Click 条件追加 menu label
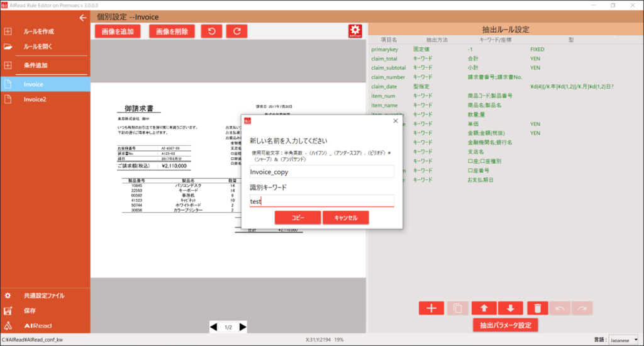644x346 pixels. (x=36, y=65)
